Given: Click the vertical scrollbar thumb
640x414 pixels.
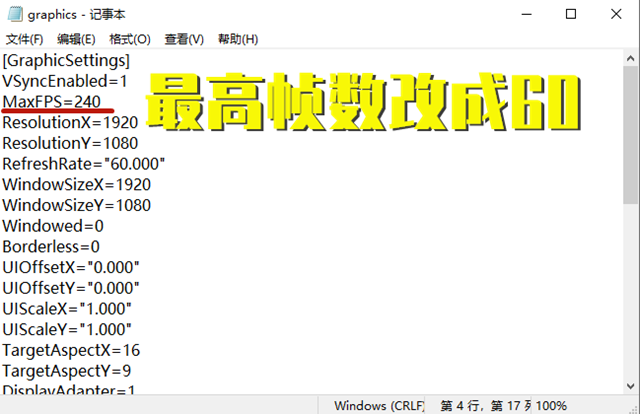Looking at the screenshot, I should [631, 135].
